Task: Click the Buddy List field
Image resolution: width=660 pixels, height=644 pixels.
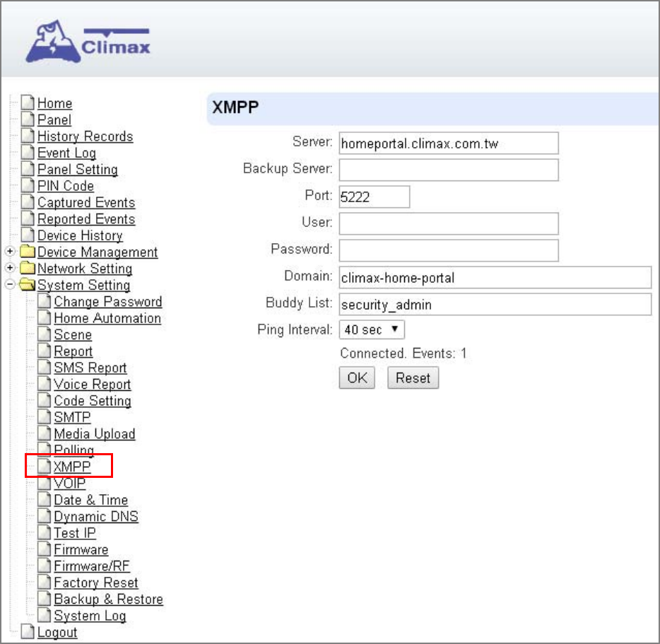Action: pos(495,304)
